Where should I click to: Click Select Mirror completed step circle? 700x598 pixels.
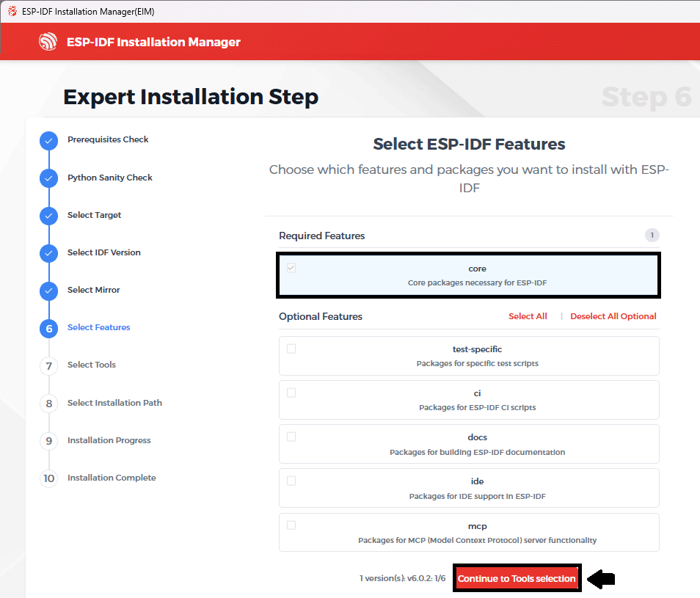coord(48,291)
